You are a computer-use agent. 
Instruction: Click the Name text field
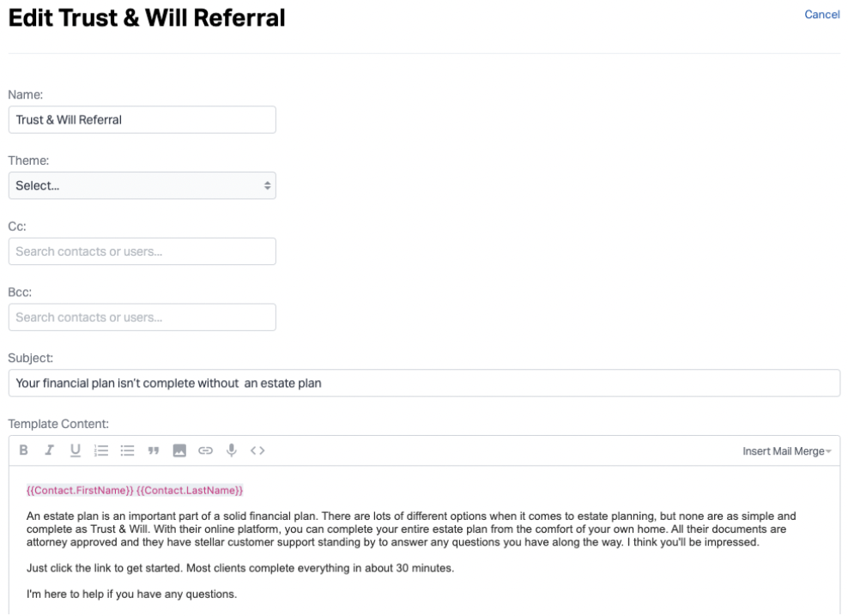coord(142,120)
